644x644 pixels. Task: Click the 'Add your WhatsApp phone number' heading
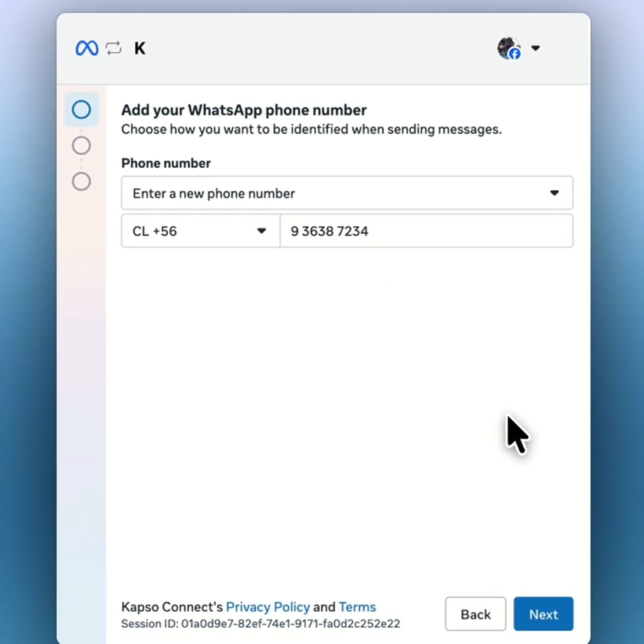coord(244,110)
